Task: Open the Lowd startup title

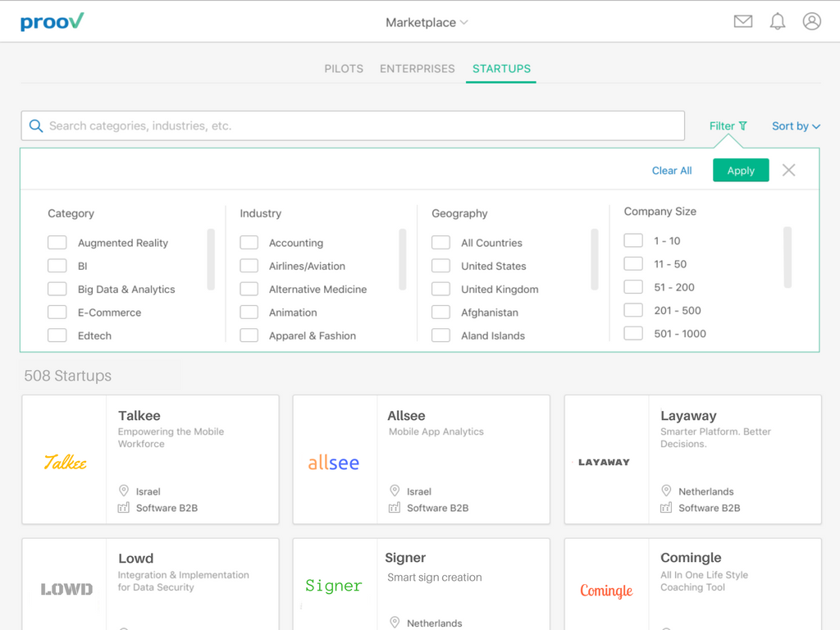Action: (136, 558)
